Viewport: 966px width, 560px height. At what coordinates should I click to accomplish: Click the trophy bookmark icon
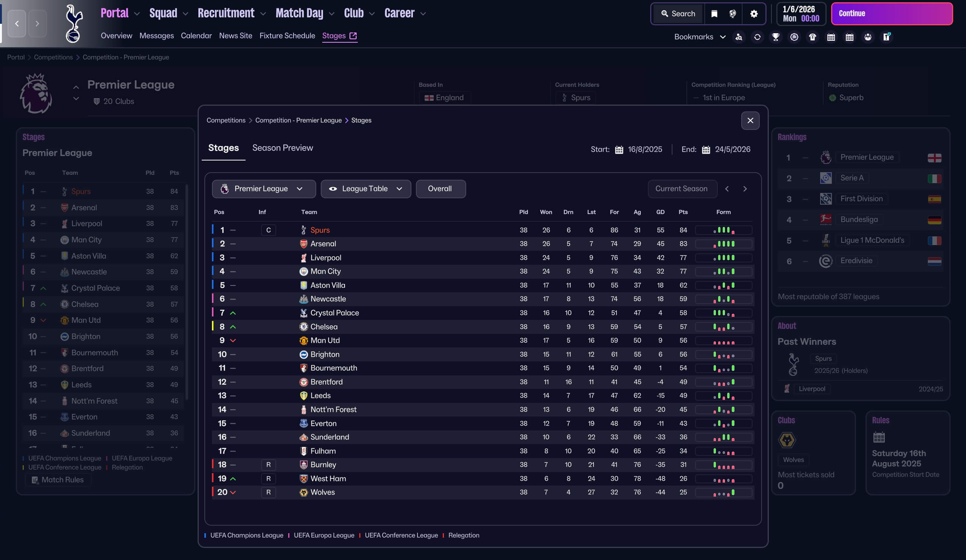776,37
